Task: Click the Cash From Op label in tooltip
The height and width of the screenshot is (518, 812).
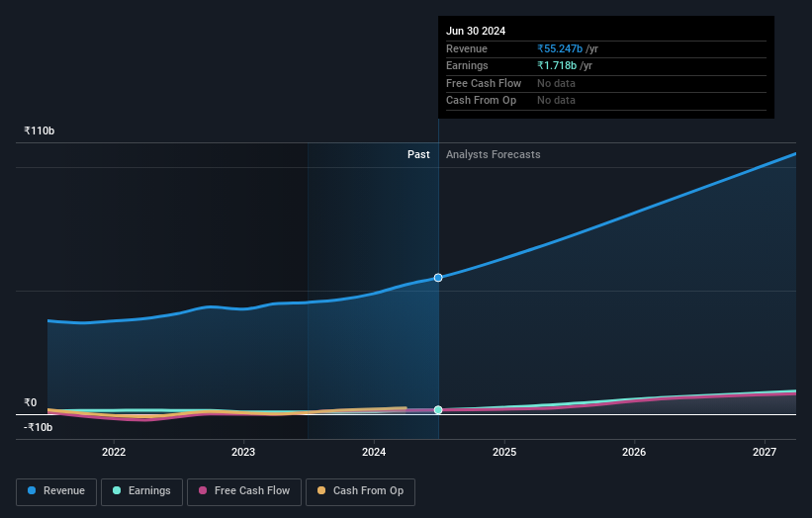Action: pyautogui.click(x=481, y=101)
